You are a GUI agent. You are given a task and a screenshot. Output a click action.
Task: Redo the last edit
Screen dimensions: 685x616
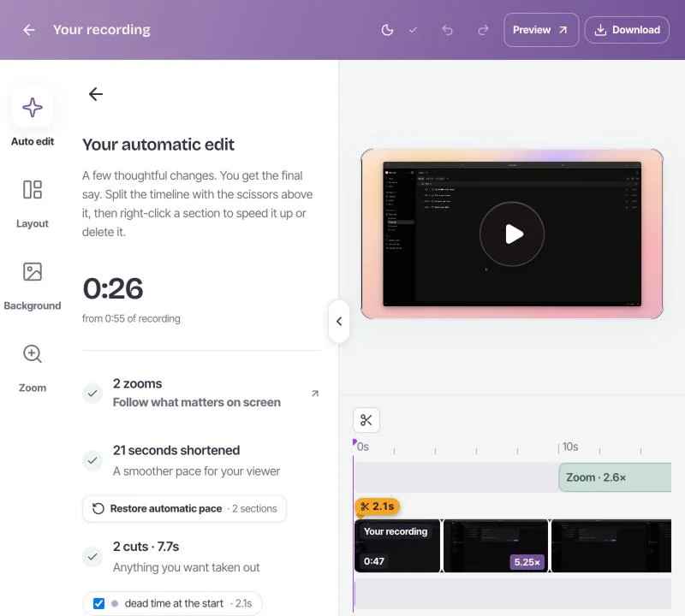483,30
